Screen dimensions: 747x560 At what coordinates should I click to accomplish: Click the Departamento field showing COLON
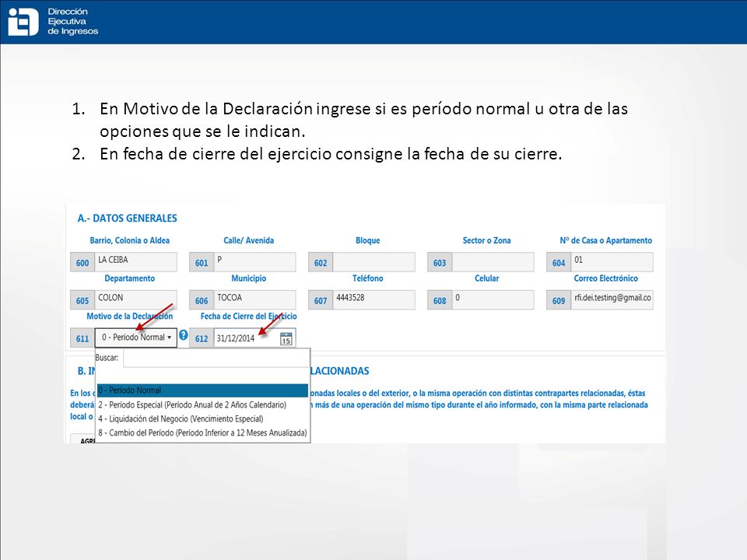(x=135, y=300)
